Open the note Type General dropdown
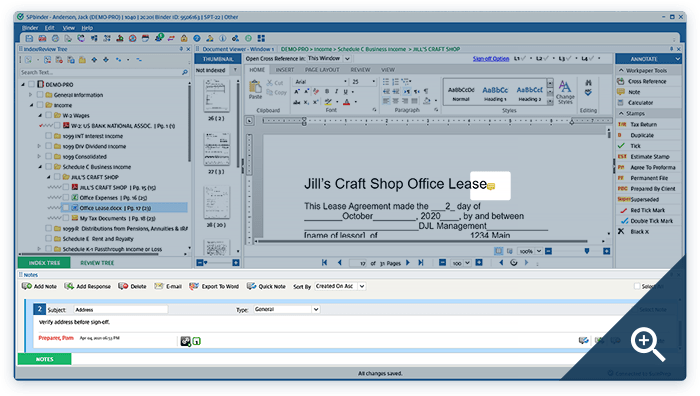 (x=316, y=309)
